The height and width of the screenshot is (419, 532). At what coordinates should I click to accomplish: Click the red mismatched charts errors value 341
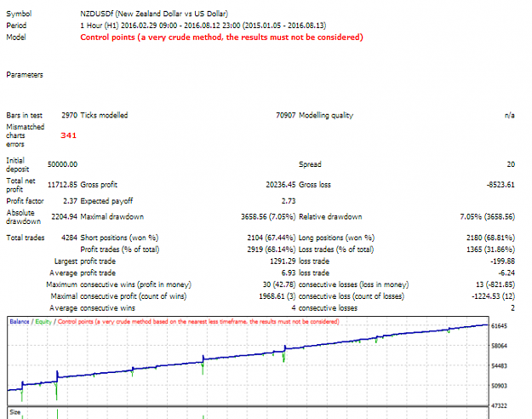[x=69, y=135]
